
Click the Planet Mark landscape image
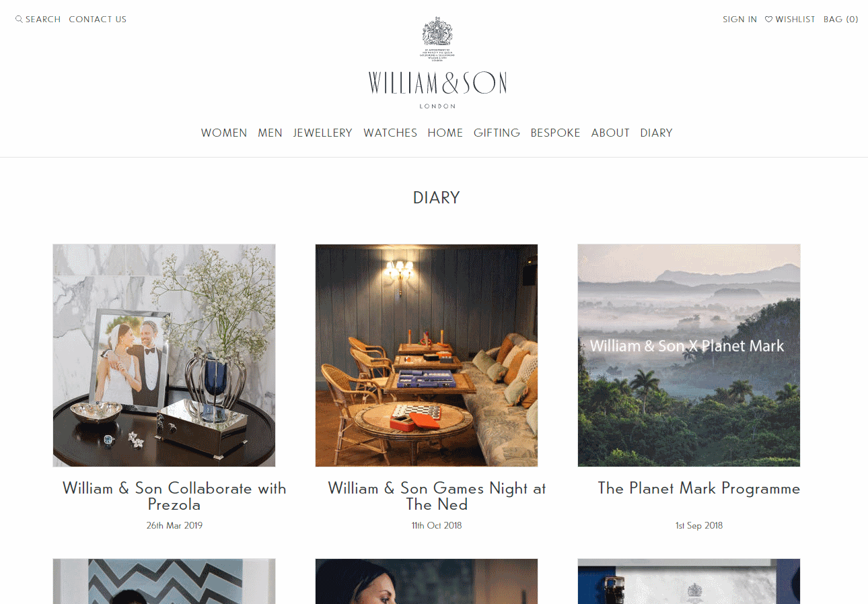click(689, 356)
